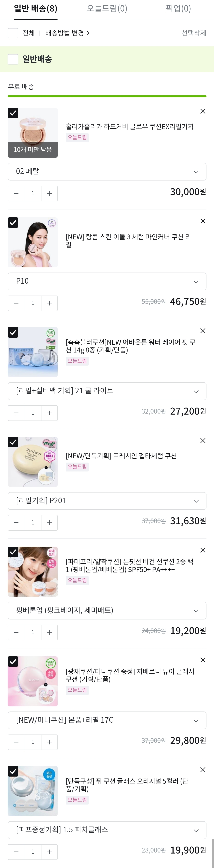The height and width of the screenshot is (868, 214).
Task: Open the 02 페탈 shade dropdown
Action: (107, 172)
